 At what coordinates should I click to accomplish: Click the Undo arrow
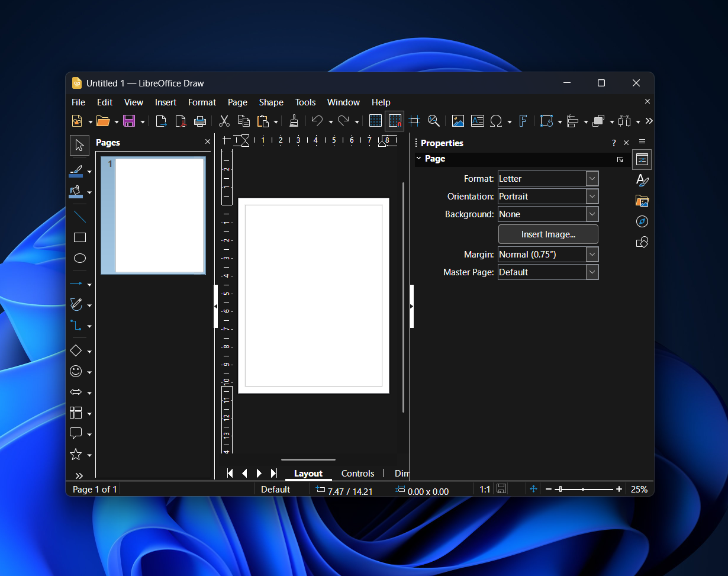[317, 121]
